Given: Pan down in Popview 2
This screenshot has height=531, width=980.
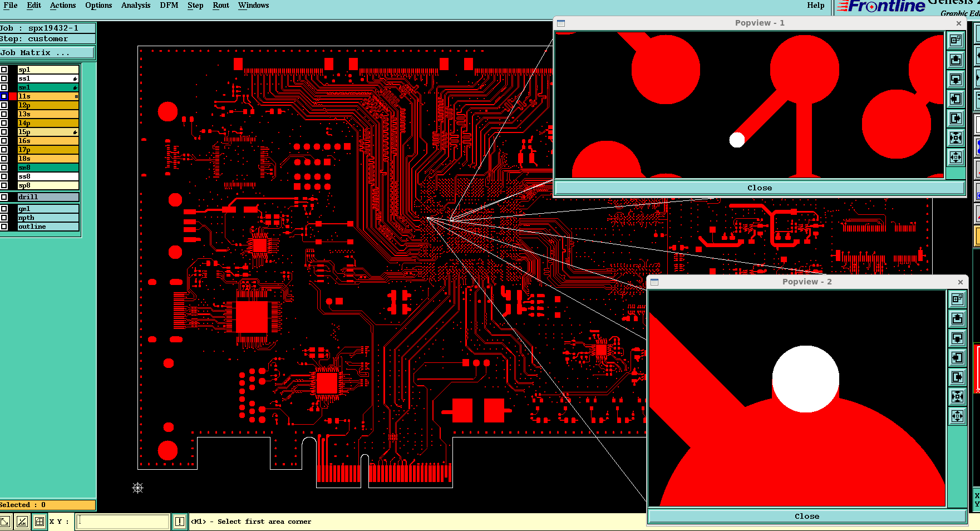Looking at the screenshot, I should pos(957,338).
